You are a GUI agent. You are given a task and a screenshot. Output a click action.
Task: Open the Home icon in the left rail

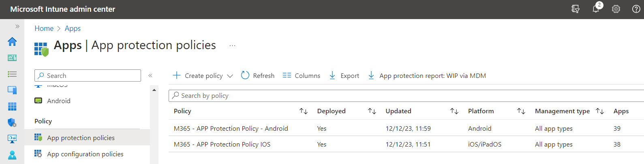tap(12, 41)
